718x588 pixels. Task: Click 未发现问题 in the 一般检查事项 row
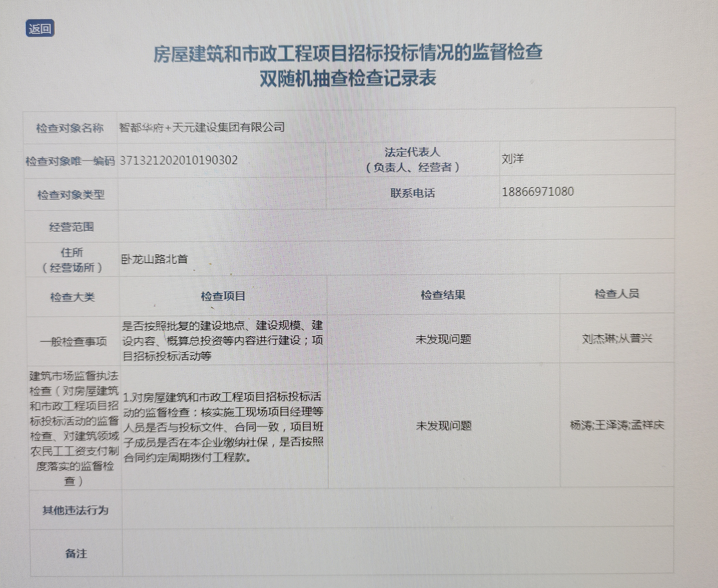click(x=443, y=339)
